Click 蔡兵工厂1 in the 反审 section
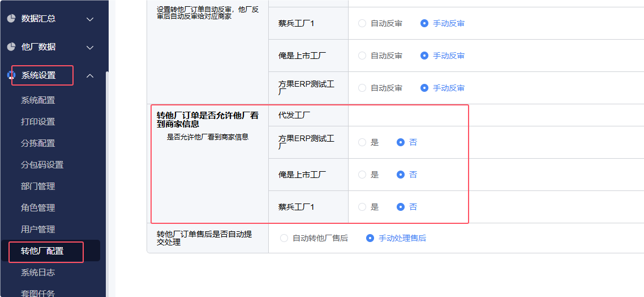644x297 pixels. pyautogui.click(x=296, y=23)
